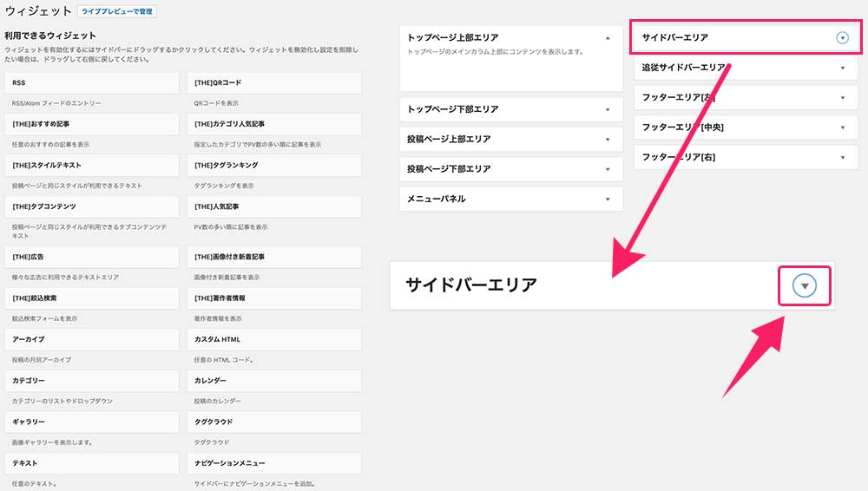Open the メニューパネル dropdown arrow
The image size is (868, 491).
coord(608,199)
